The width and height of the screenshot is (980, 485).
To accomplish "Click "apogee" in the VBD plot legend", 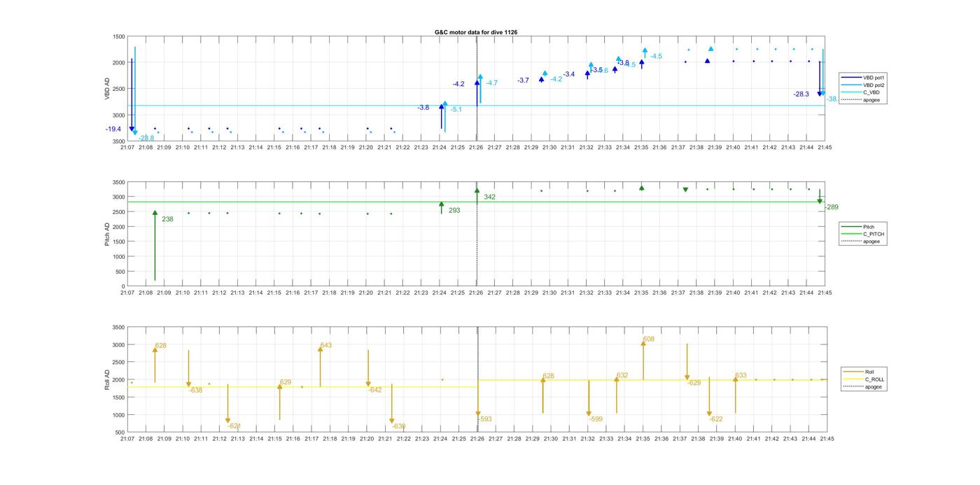I will pyautogui.click(x=871, y=100).
